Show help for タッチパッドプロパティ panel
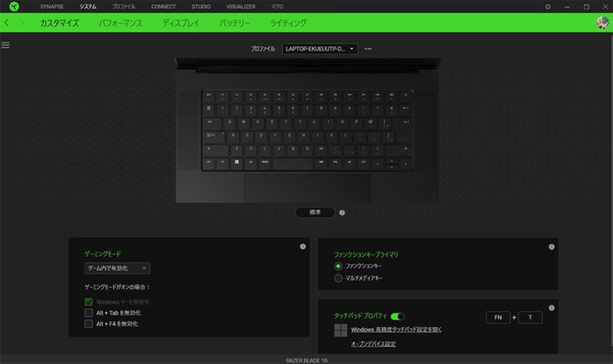 pos(551,307)
